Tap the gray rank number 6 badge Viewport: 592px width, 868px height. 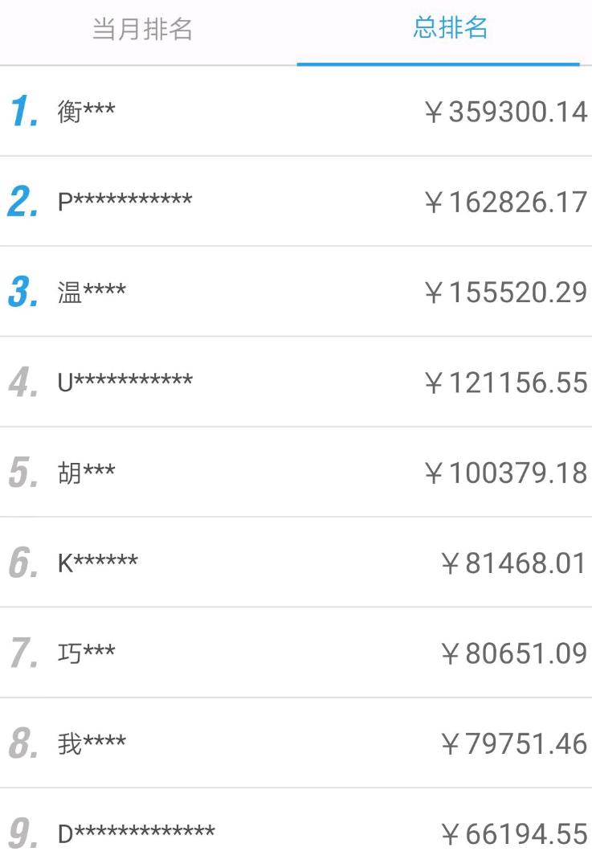click(x=24, y=563)
